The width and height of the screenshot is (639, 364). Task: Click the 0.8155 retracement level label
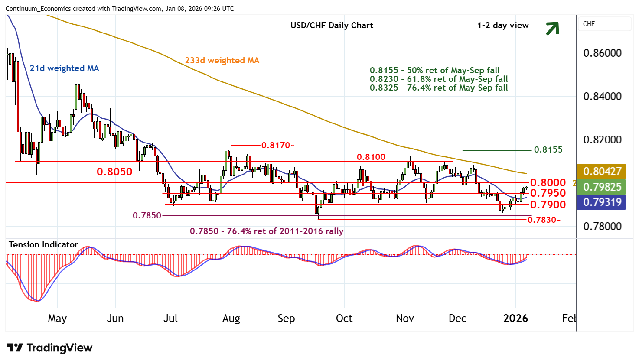[548, 149]
